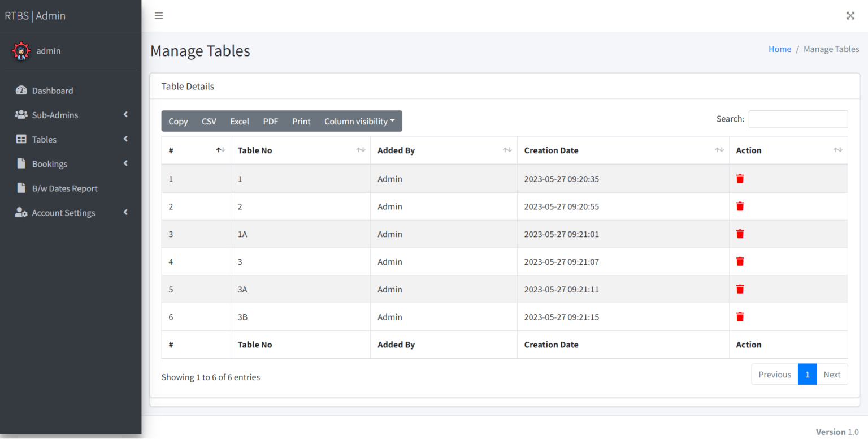The width and height of the screenshot is (868, 439).
Task: Click the Tables icon in the sidebar
Action: (21, 139)
